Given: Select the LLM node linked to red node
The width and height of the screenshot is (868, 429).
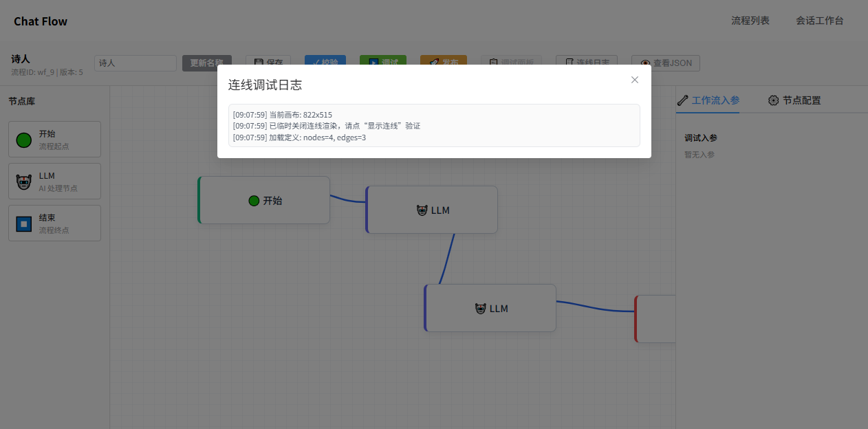Looking at the screenshot, I should [x=490, y=308].
